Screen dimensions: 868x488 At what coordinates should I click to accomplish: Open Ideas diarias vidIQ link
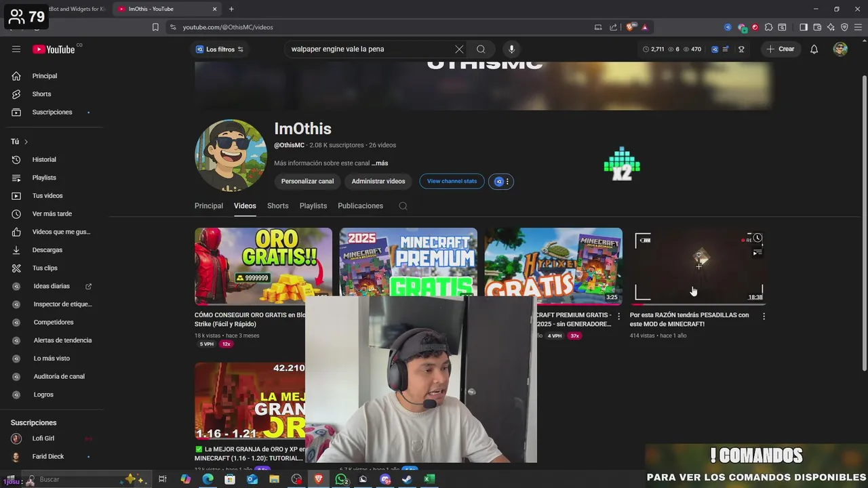[x=52, y=286]
